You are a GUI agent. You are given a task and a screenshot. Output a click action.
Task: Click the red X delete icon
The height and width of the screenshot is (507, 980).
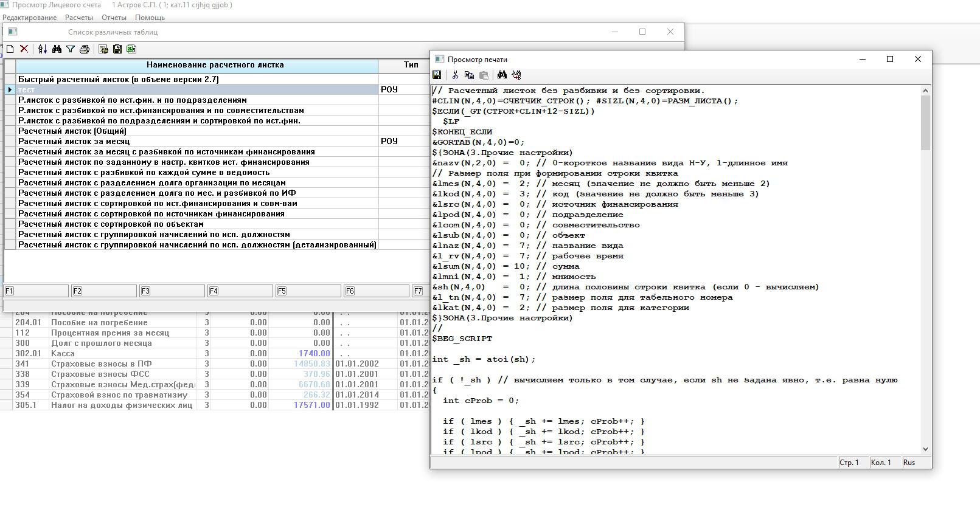point(24,49)
